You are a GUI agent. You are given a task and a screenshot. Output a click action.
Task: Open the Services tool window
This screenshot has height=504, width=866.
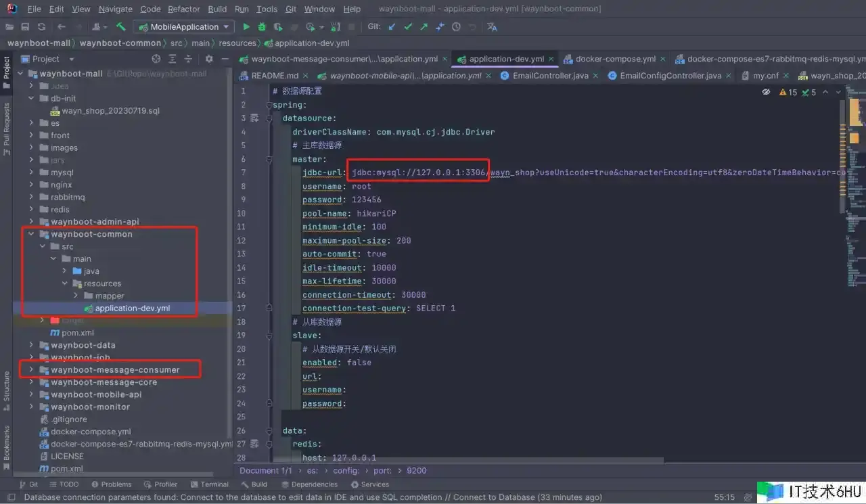[371, 484]
